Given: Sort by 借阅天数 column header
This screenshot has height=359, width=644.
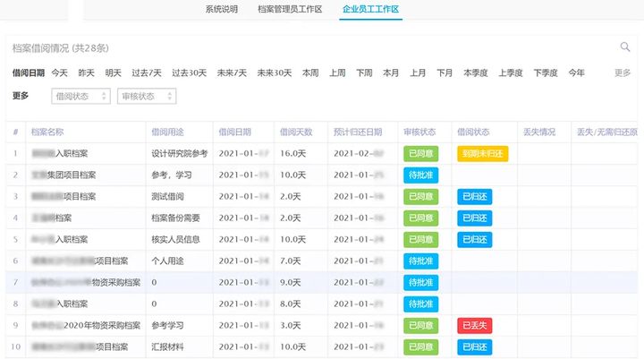Looking at the screenshot, I should coord(296,132).
